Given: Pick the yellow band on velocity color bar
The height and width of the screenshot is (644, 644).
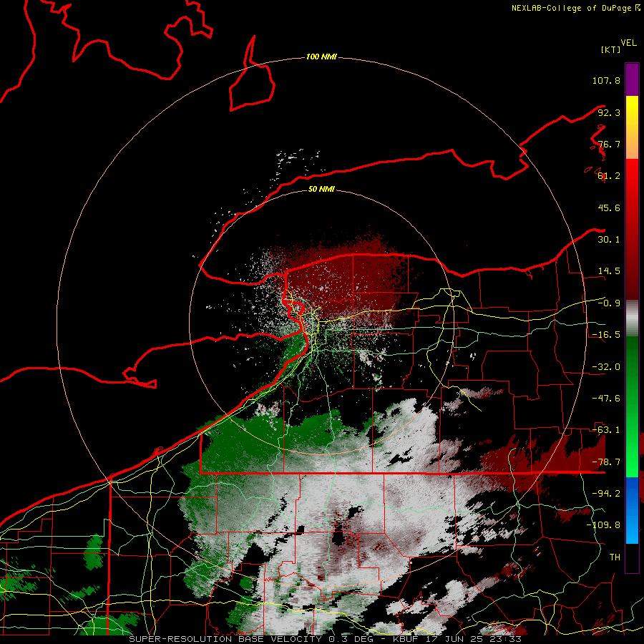Looking at the screenshot, I should point(632,112).
